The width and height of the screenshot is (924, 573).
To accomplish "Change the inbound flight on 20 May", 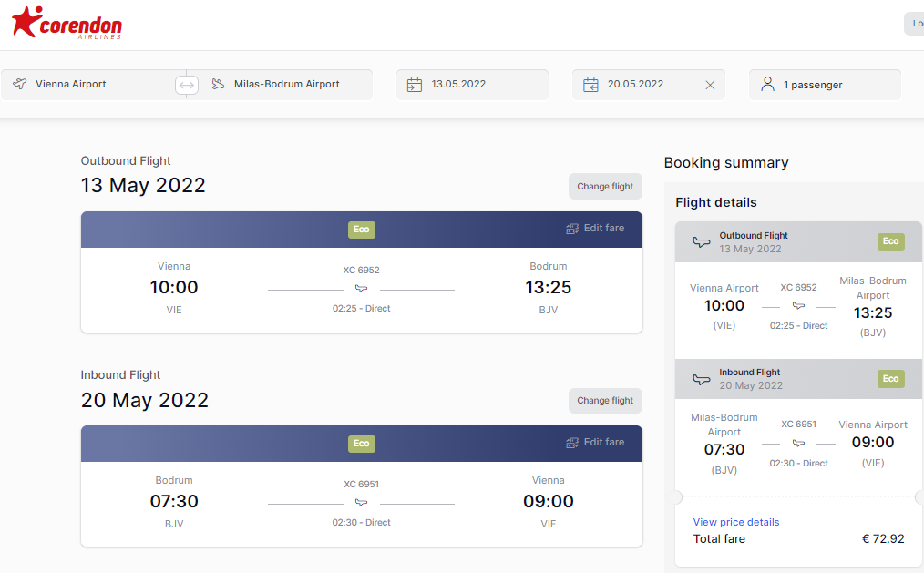I will pos(605,401).
